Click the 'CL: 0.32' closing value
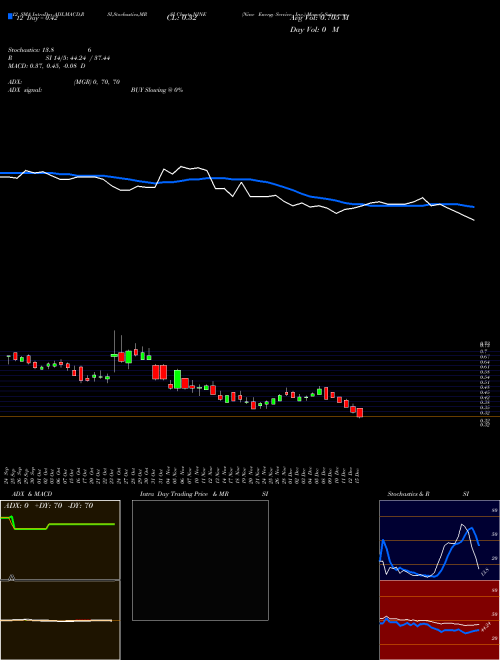This screenshot has width=500, height=660. pyautogui.click(x=181, y=18)
